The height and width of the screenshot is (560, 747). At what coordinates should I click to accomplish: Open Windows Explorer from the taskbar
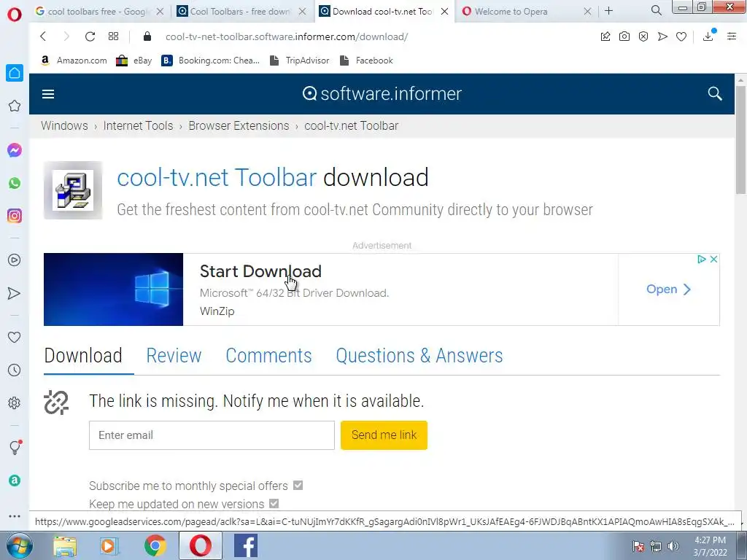tap(65, 545)
